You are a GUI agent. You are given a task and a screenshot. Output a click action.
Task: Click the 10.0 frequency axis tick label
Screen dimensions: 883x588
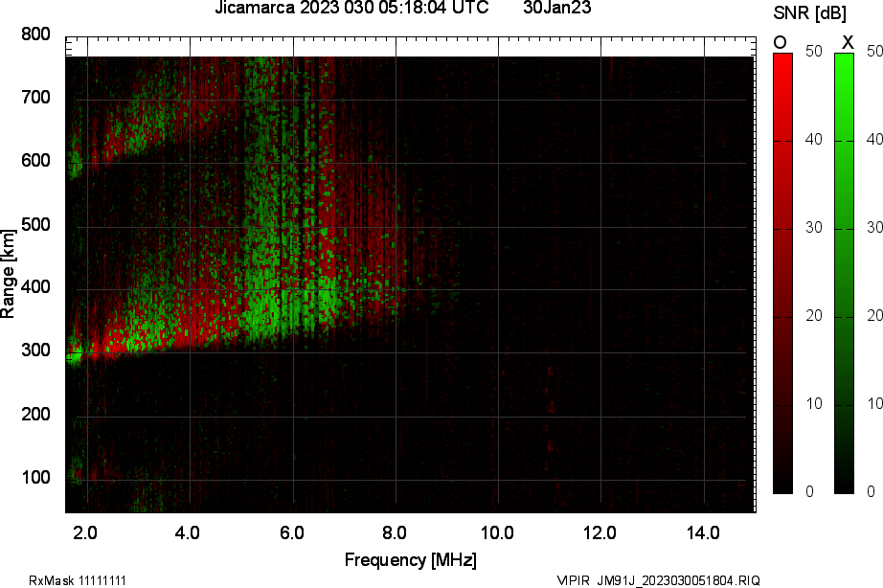[x=497, y=532]
